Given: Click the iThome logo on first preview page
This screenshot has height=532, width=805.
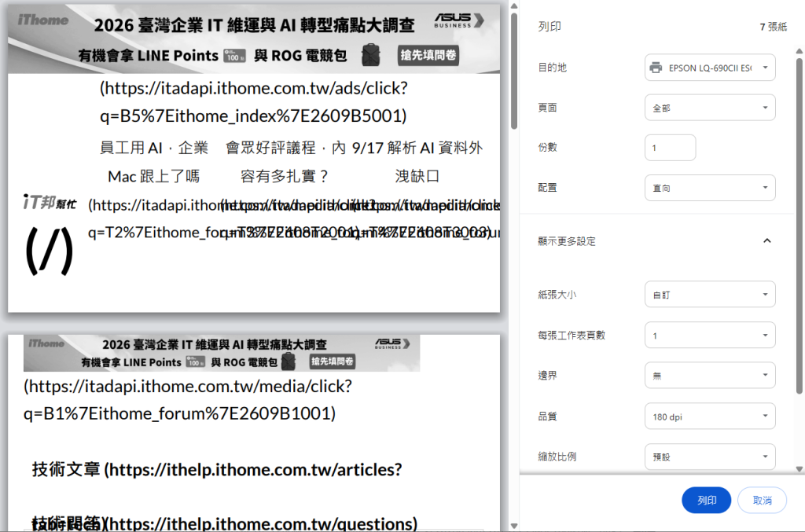Looking at the screenshot, I should click(x=43, y=20).
